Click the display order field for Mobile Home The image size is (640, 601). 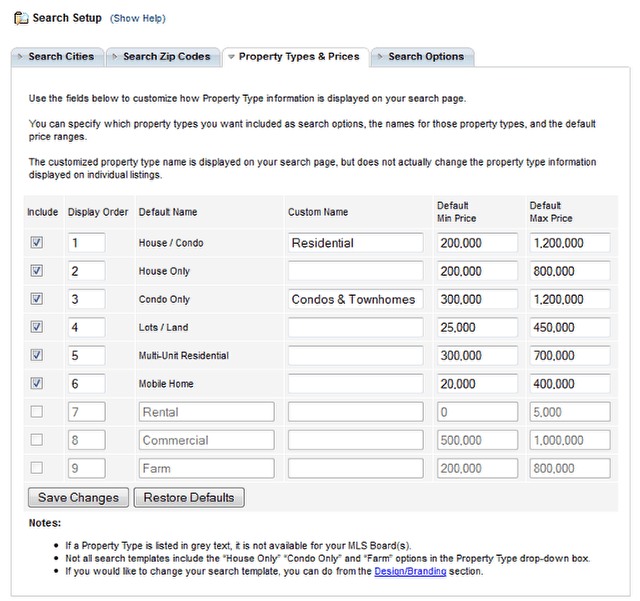pos(87,384)
